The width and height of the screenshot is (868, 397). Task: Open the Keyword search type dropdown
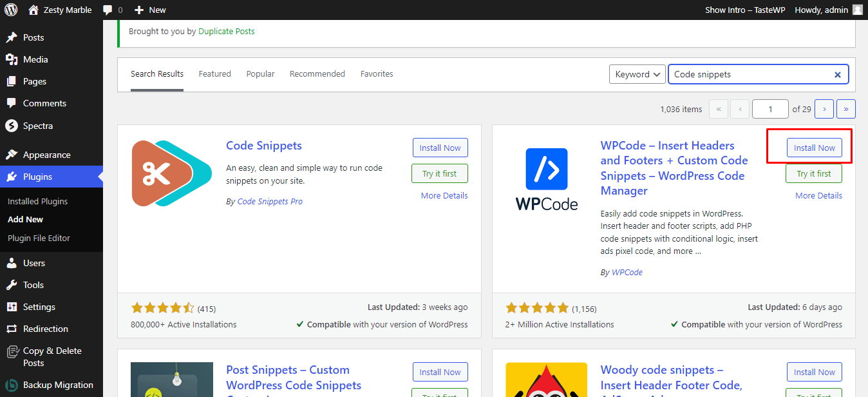(637, 74)
